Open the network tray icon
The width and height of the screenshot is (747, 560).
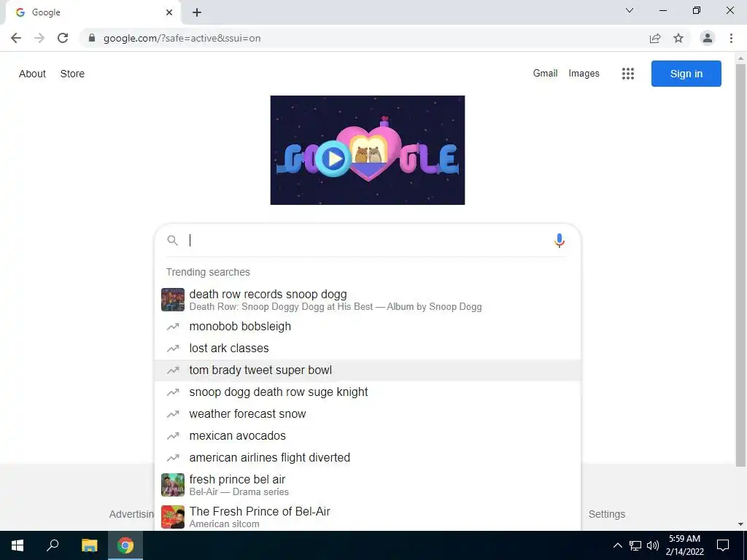635,545
